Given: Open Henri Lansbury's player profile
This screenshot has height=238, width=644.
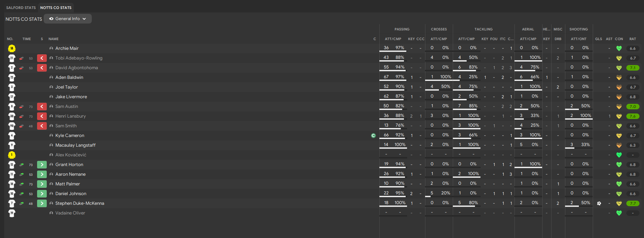Looking at the screenshot, I should pos(70,116).
